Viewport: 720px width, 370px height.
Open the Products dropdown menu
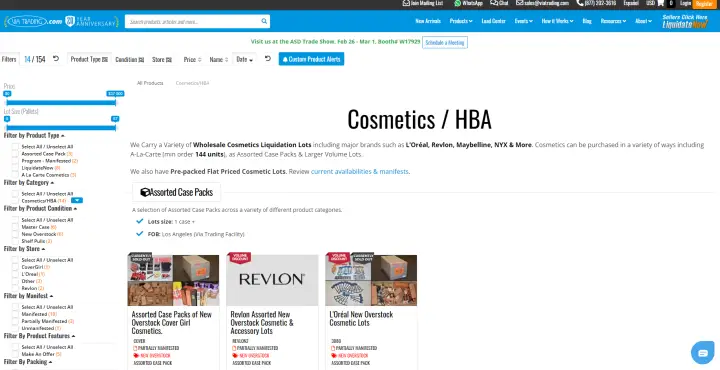coord(461,21)
